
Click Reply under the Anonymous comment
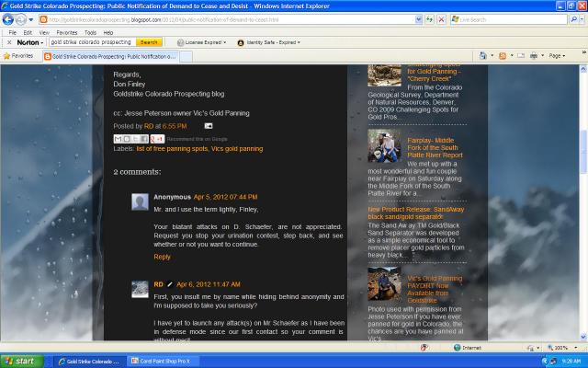(x=162, y=257)
